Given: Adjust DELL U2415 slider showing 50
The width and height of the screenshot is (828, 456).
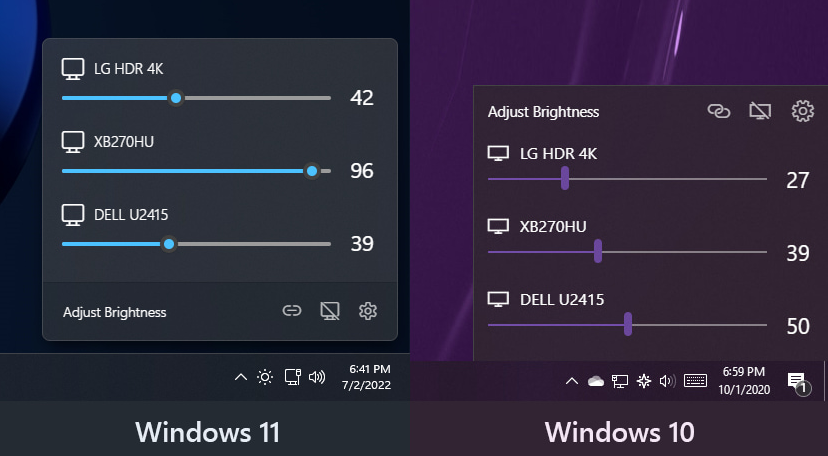Looking at the screenshot, I should [x=627, y=325].
